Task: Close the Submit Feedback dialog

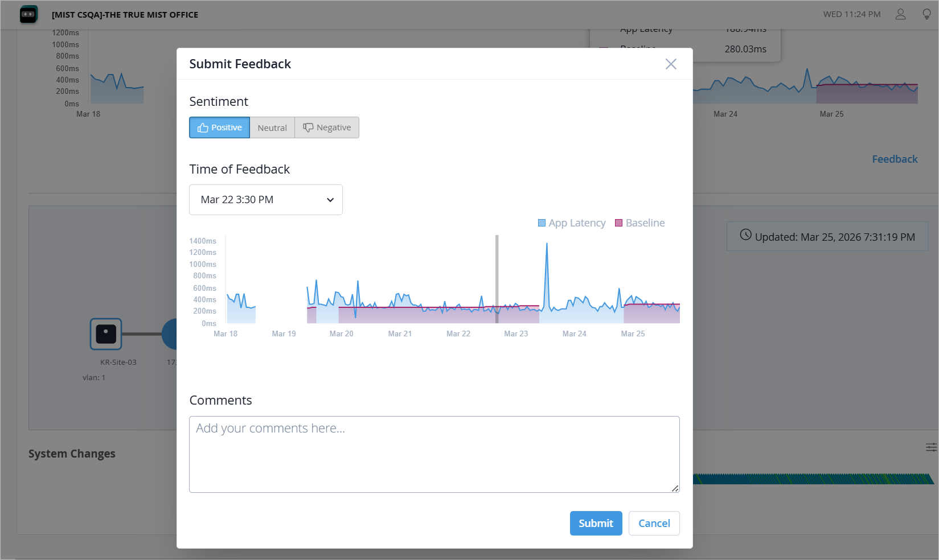Action: [x=671, y=64]
